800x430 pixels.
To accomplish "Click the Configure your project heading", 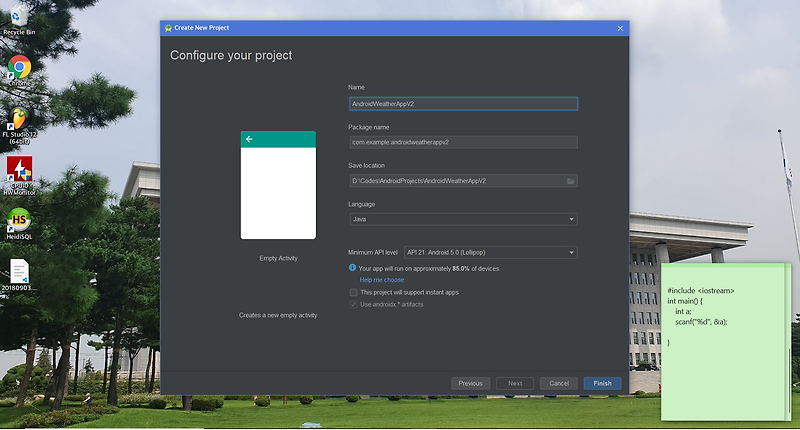I will 231,56.
